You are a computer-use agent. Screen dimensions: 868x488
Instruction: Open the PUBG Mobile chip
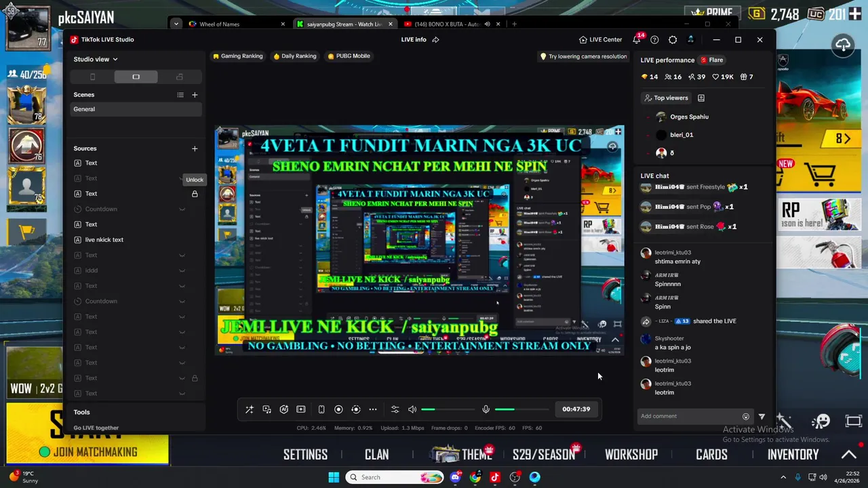click(x=349, y=56)
